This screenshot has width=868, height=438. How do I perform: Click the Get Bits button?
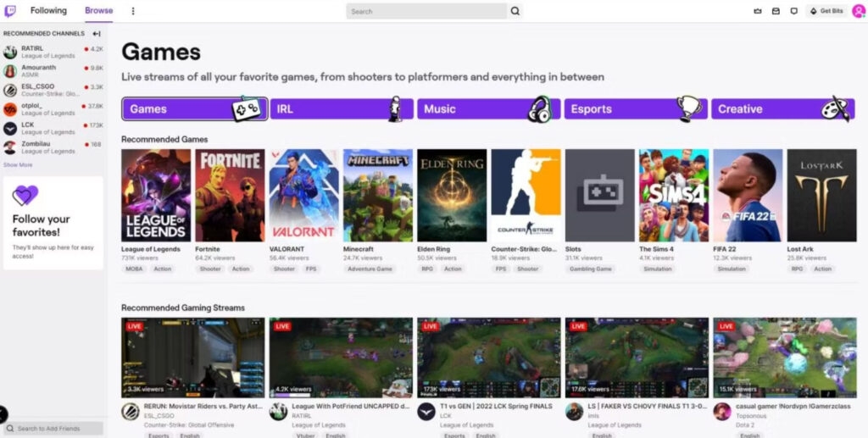(827, 11)
